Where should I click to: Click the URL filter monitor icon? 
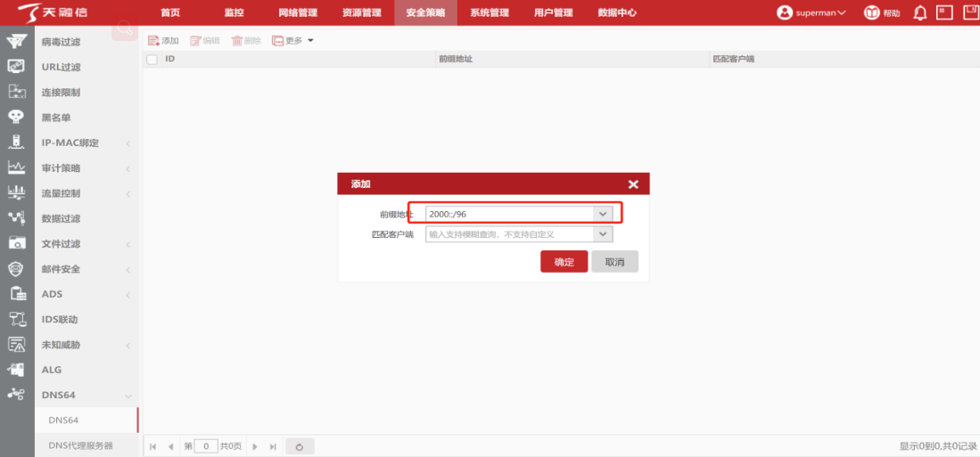[x=17, y=66]
